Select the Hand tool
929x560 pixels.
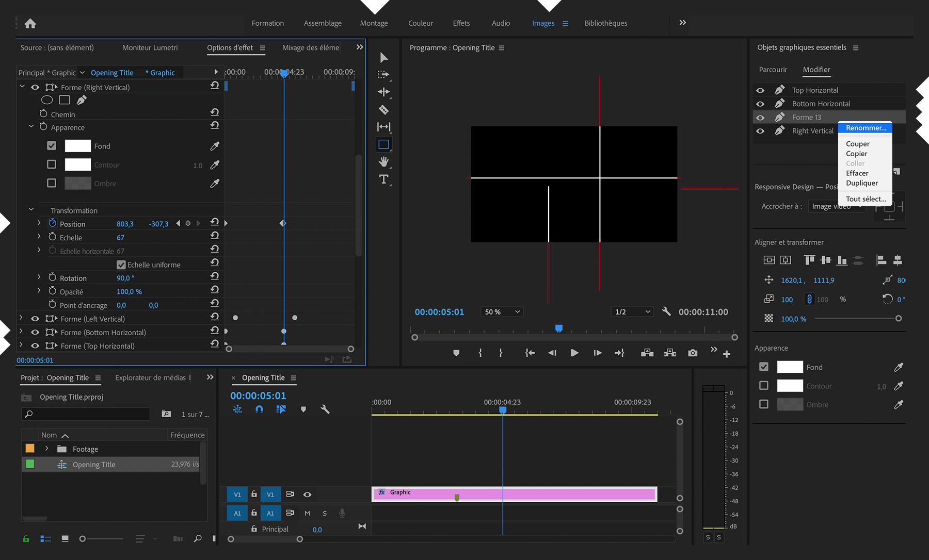pos(383,162)
